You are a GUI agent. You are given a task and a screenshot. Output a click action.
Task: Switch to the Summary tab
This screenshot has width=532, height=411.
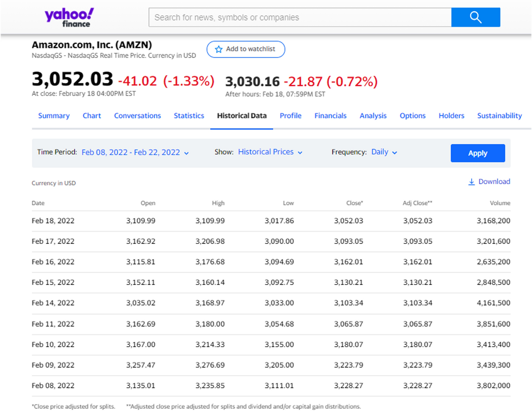(54, 116)
